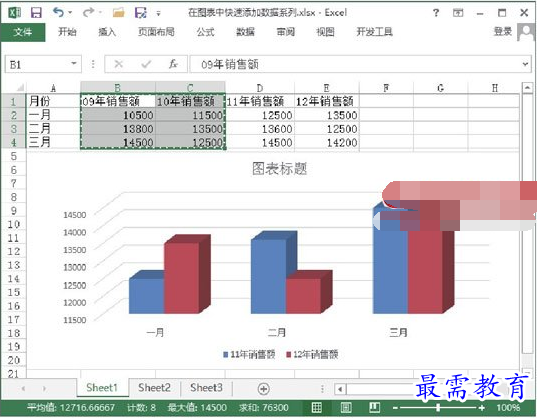537x418 pixels.
Task: Select the 月份 cell
Action: [53, 101]
